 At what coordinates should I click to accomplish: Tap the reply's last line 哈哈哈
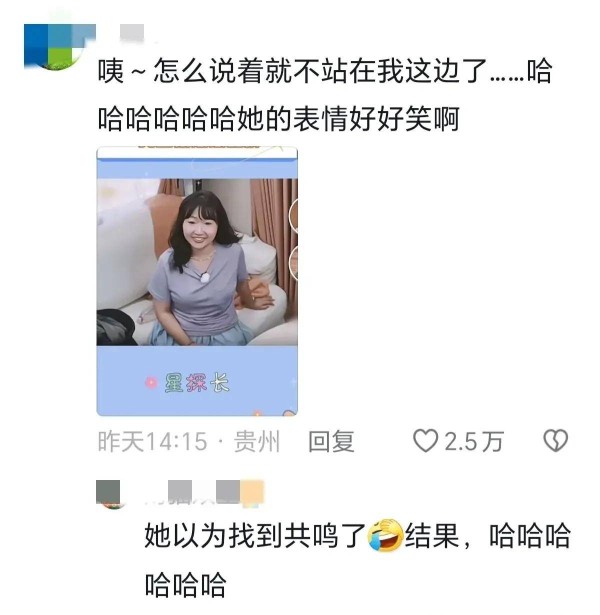pos(185,584)
